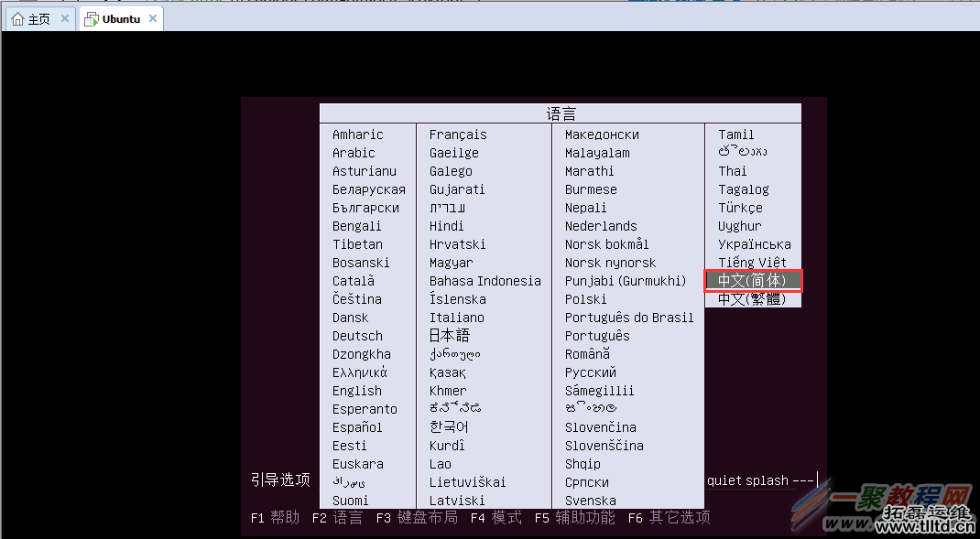Viewport: 980px width, 539px height.
Task: Select Français from the language list
Action: tap(458, 135)
